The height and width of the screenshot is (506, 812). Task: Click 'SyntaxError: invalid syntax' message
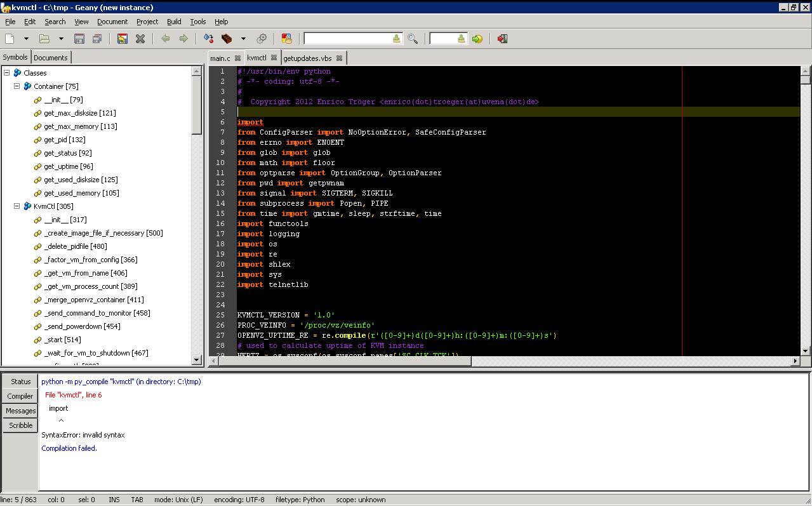[x=83, y=435]
